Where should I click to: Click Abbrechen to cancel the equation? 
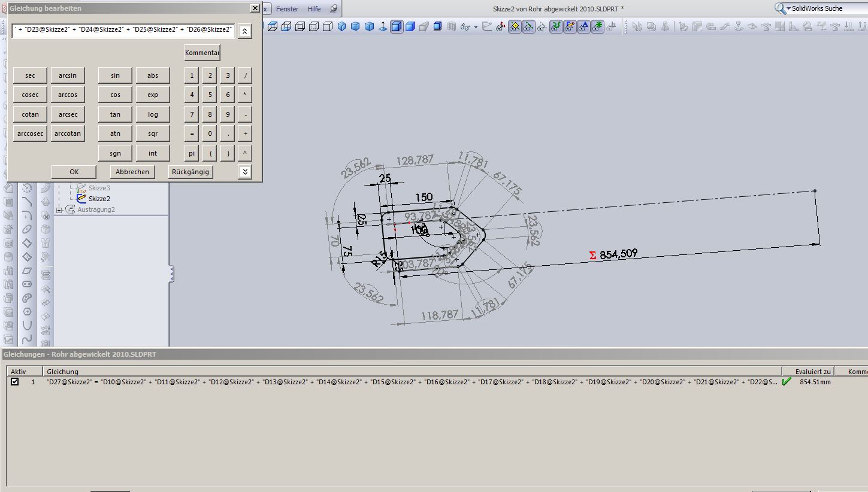click(132, 172)
